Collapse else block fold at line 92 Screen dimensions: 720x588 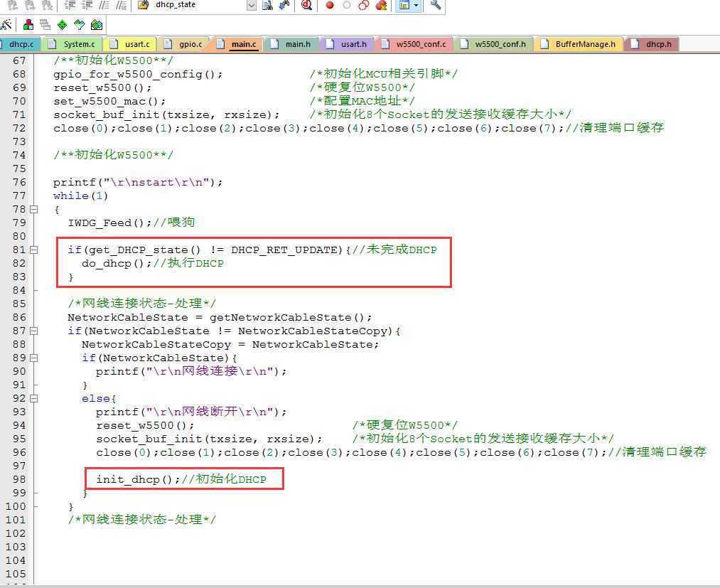click(33, 398)
